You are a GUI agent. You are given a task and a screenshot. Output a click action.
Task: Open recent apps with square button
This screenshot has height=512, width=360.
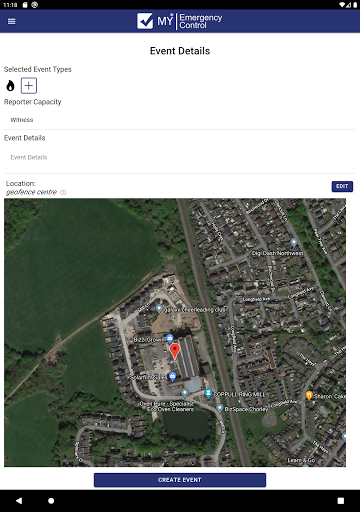(341, 501)
